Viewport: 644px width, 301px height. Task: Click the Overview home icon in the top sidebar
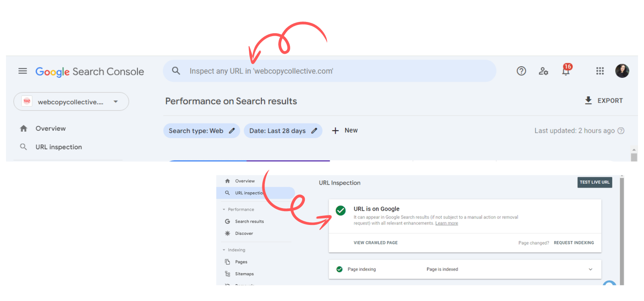24,129
